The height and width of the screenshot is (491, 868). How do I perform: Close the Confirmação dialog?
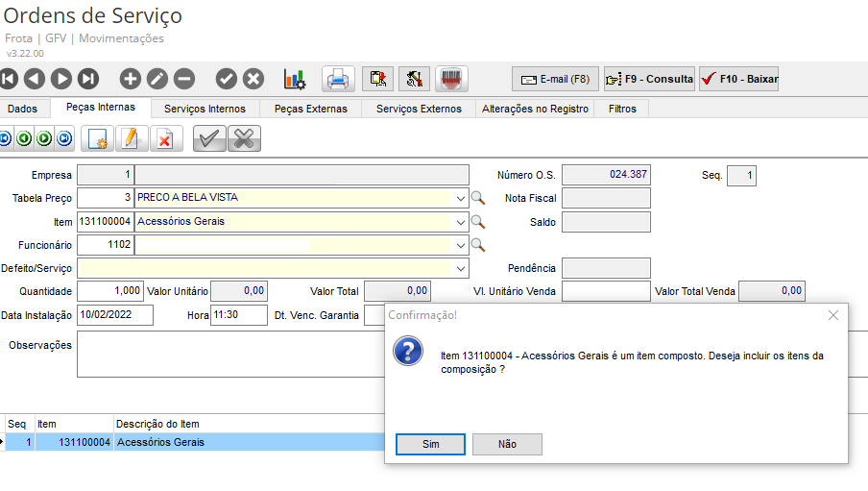point(833,315)
